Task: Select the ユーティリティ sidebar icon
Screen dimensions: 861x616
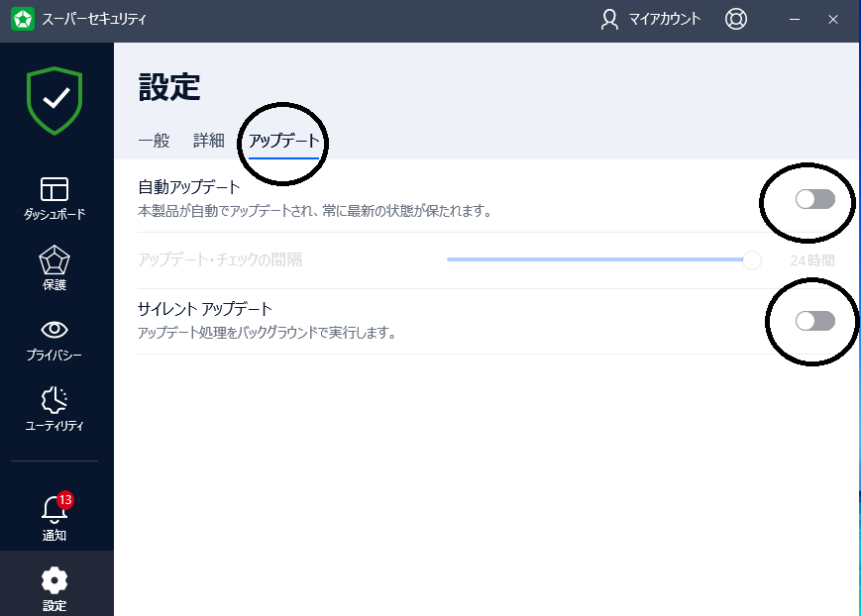Action: click(54, 408)
